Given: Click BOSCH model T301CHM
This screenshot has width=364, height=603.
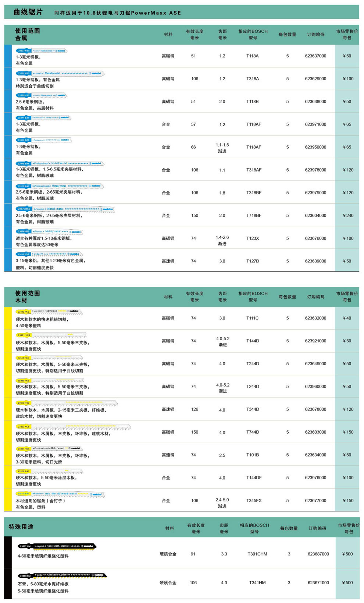Looking at the screenshot, I should click(x=257, y=554).
